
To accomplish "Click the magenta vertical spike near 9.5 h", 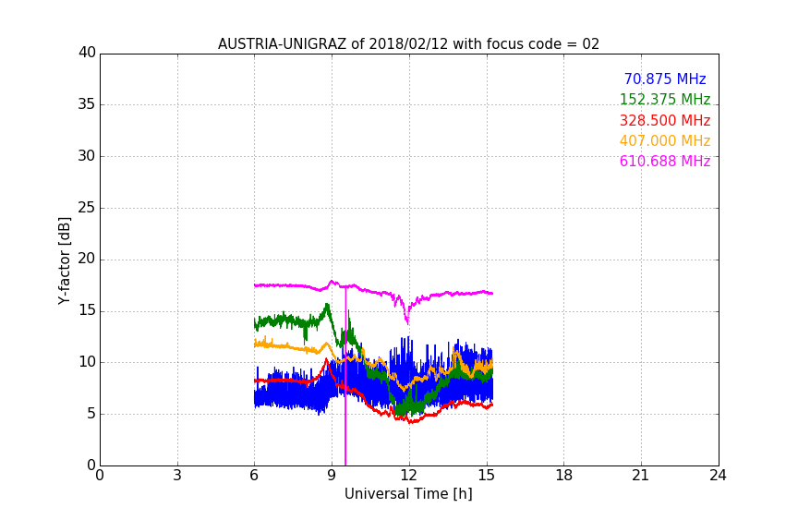I will [x=345, y=377].
